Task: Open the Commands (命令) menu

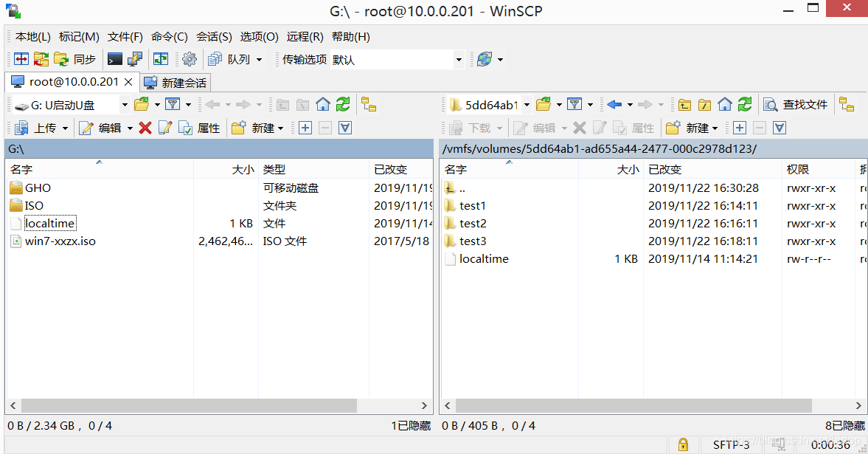Action: [170, 37]
